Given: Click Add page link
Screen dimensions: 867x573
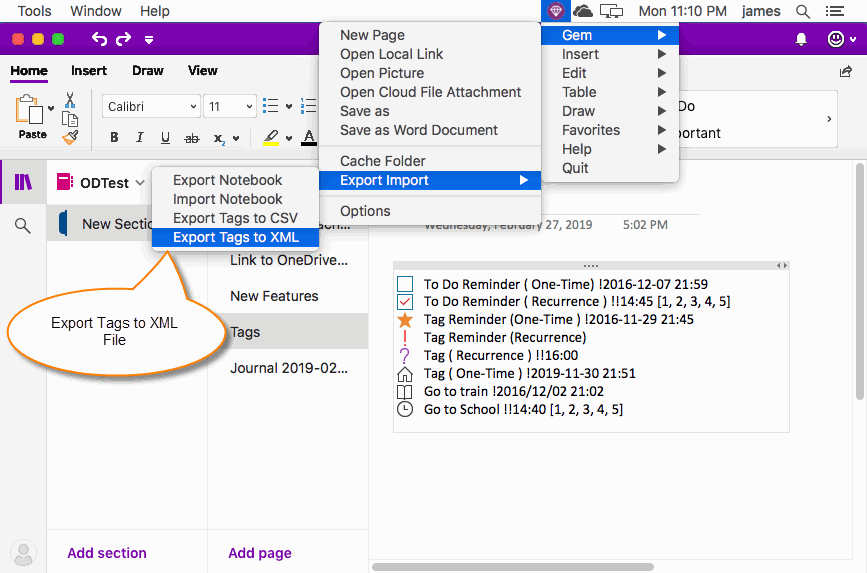Looking at the screenshot, I should 260,553.
